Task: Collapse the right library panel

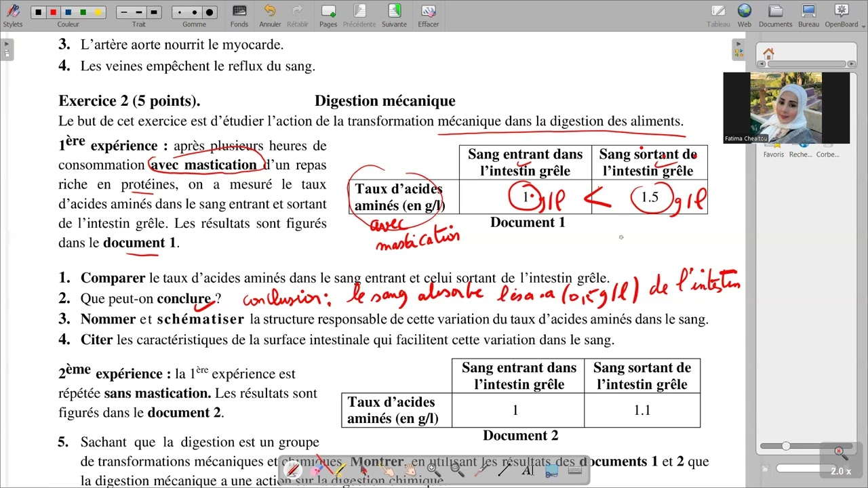Action: [x=738, y=49]
